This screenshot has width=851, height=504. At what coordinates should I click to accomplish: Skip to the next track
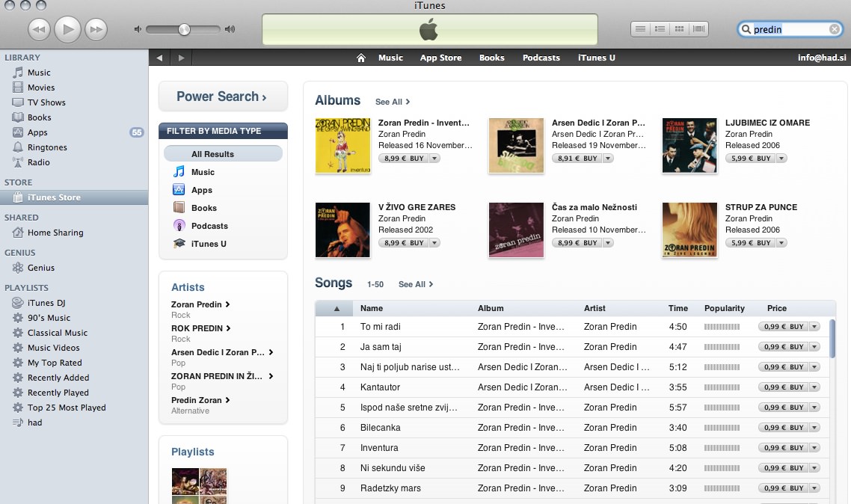(x=96, y=29)
